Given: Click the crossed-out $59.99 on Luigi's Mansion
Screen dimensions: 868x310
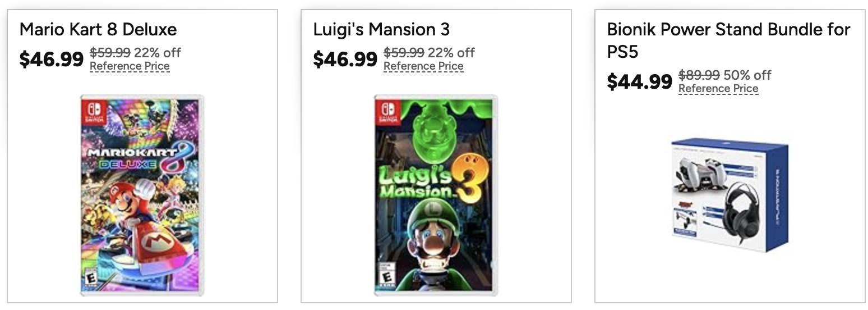Looking at the screenshot, I should pyautogui.click(x=404, y=53).
